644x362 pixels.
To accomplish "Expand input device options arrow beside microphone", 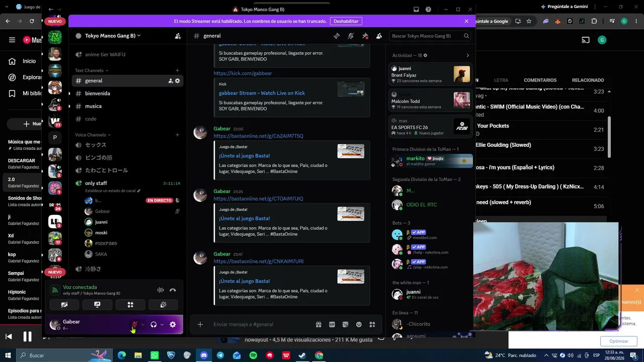I will point(143,325).
